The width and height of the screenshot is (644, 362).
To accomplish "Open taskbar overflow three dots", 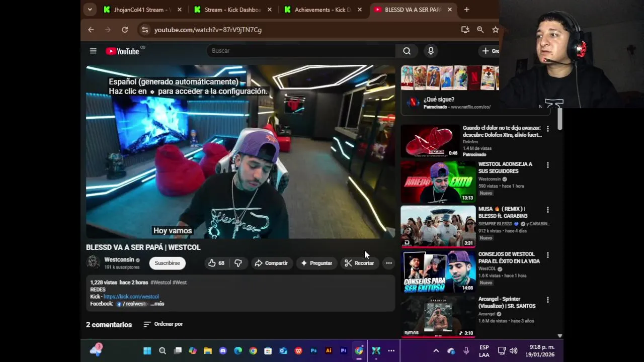I will pyautogui.click(x=391, y=351).
